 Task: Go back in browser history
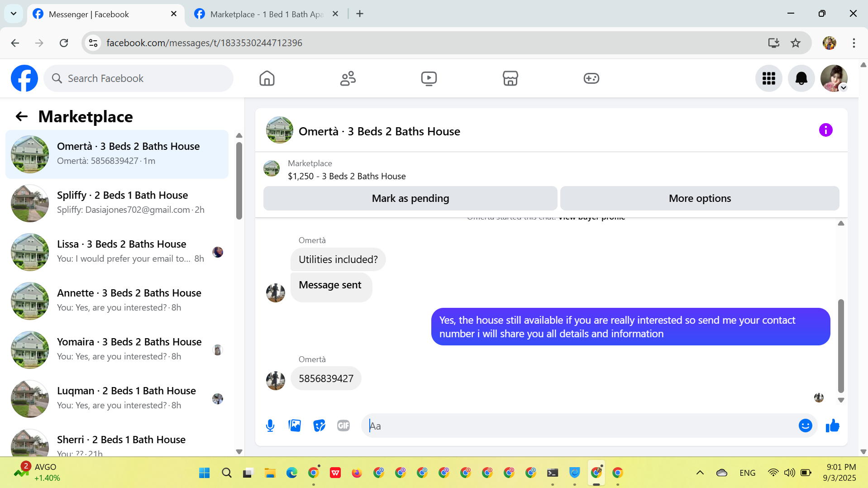point(15,43)
